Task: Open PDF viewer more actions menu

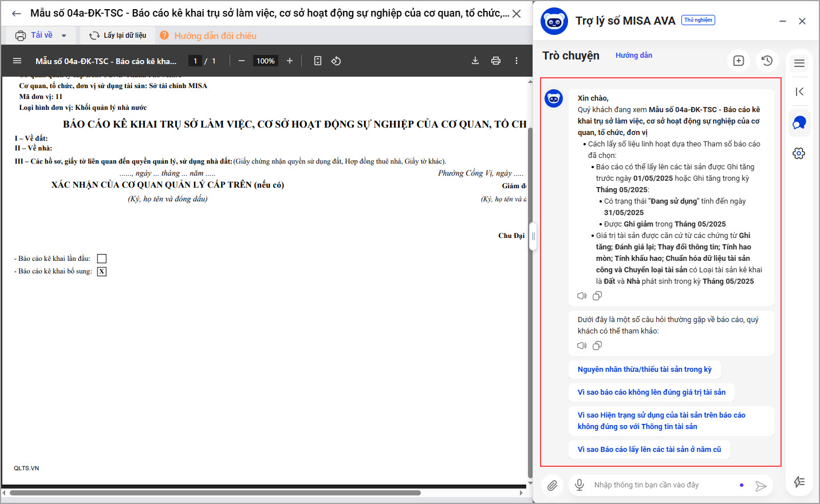Action: point(517,61)
